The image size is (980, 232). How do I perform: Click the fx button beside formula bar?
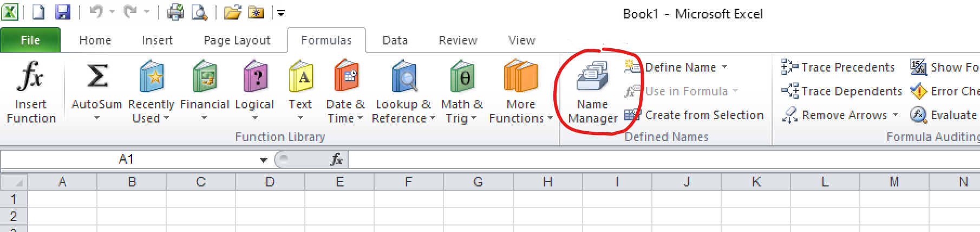337,159
